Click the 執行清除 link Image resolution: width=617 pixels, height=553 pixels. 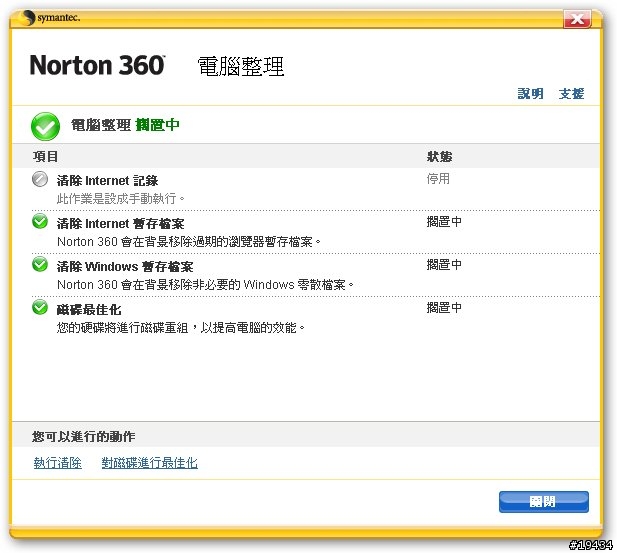(x=57, y=462)
